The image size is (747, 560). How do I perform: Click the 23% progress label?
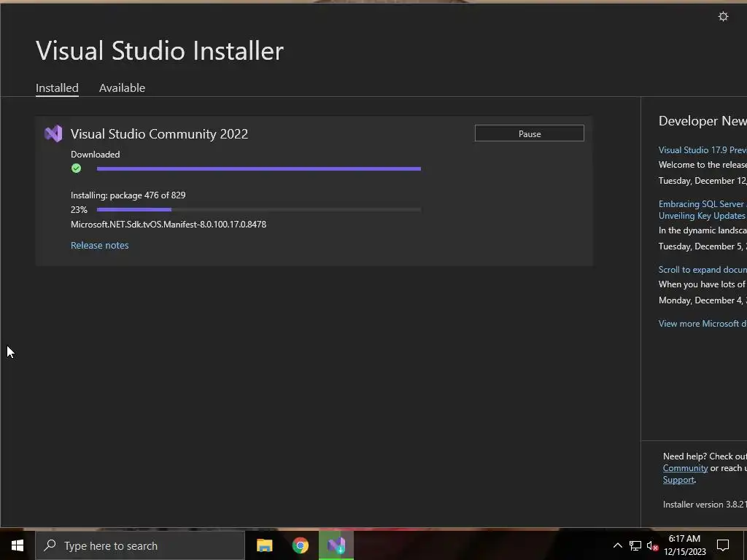click(79, 209)
